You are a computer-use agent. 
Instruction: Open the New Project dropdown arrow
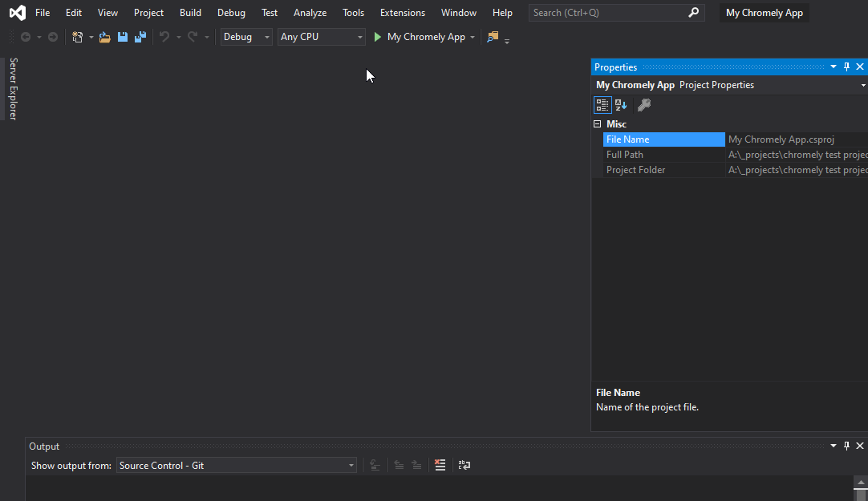[91, 37]
